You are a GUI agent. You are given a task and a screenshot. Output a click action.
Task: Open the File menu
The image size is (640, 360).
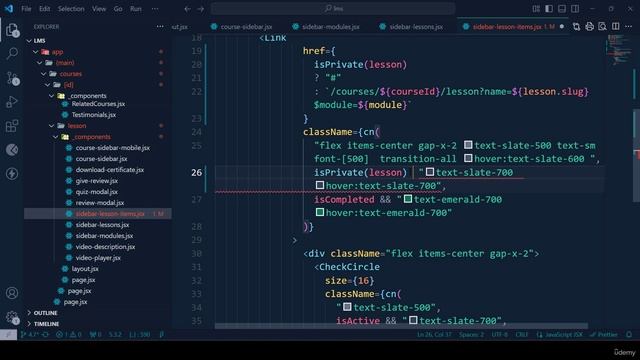(x=26, y=9)
